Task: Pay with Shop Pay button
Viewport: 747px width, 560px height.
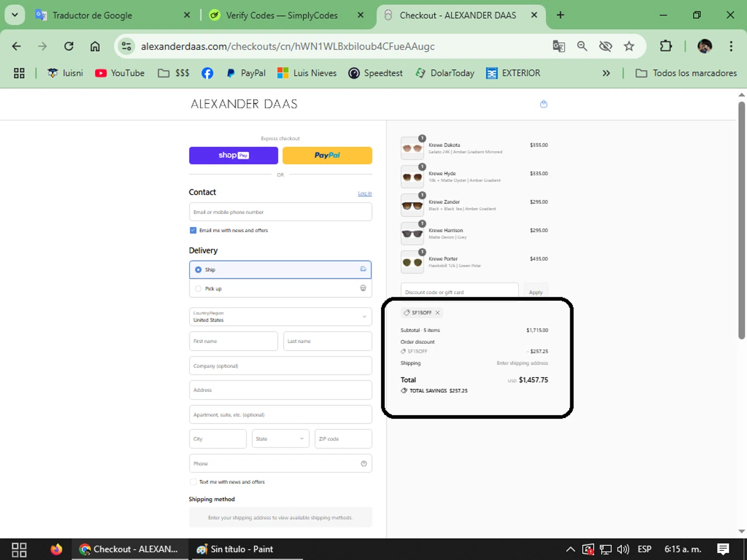Action: (234, 155)
